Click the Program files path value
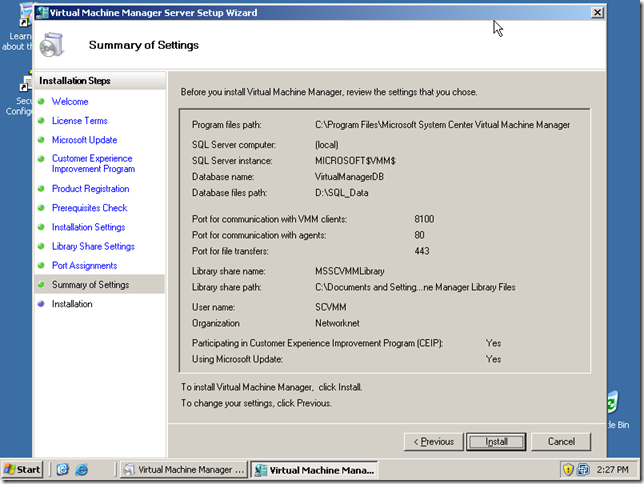 442,125
